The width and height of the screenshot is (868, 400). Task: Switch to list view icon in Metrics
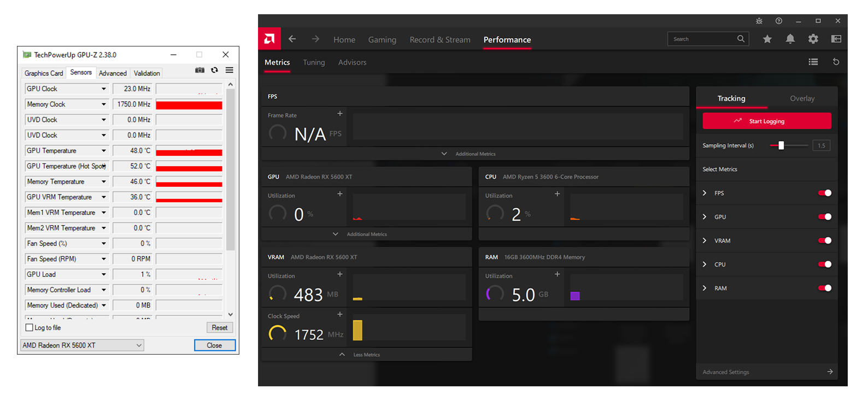click(813, 62)
